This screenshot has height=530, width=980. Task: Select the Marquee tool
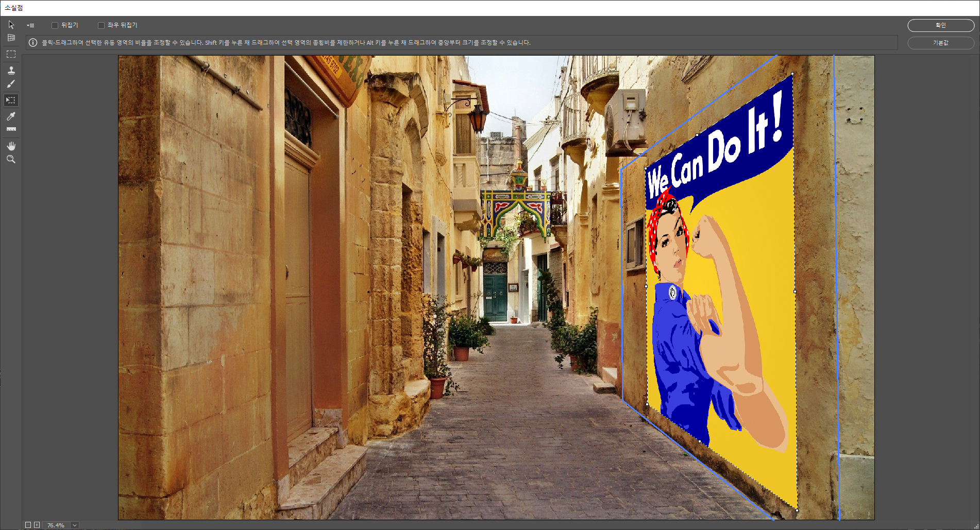point(11,54)
